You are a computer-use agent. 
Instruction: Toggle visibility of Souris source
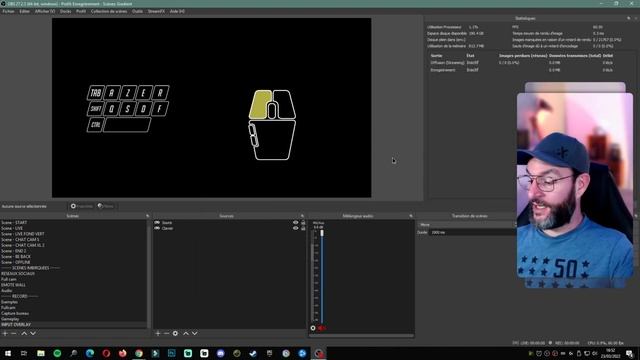coord(296,222)
